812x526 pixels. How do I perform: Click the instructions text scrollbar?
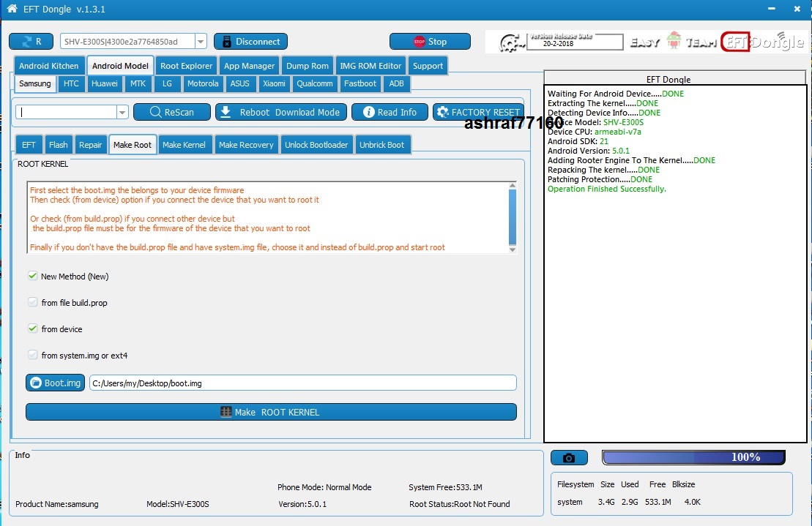coord(512,217)
